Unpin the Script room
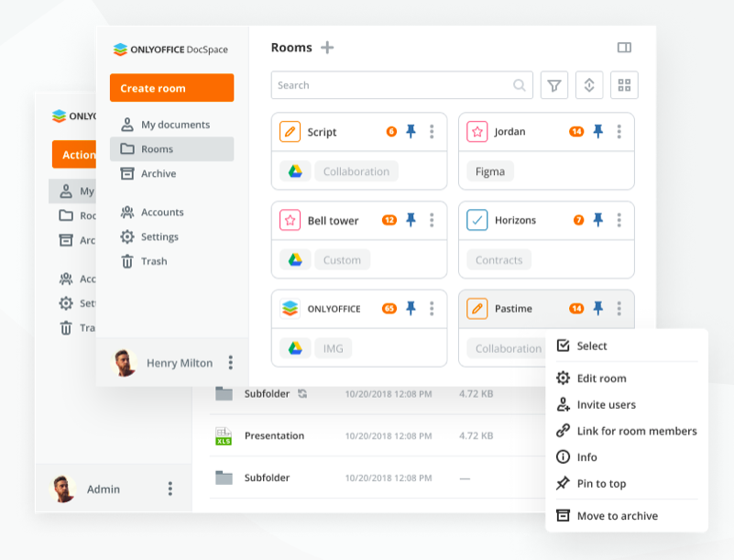Screen dimensions: 734x560 (x=411, y=132)
